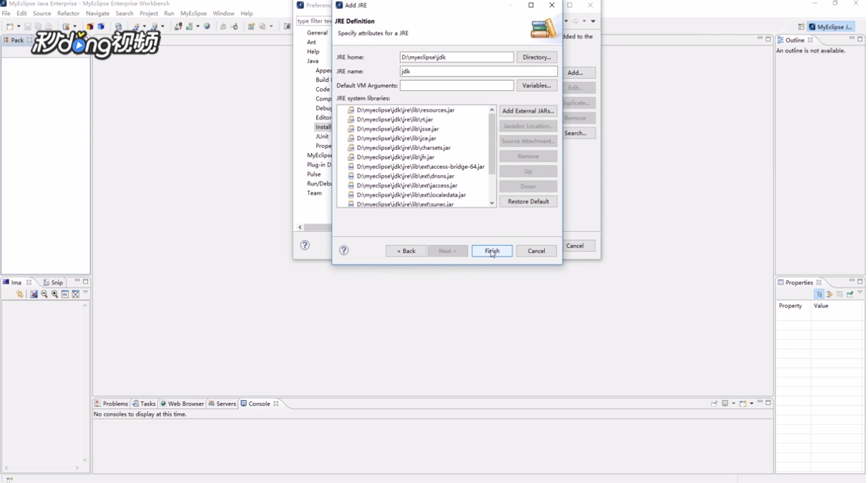Close the Console view tab
Screen dimensions: 868x483
(276, 404)
